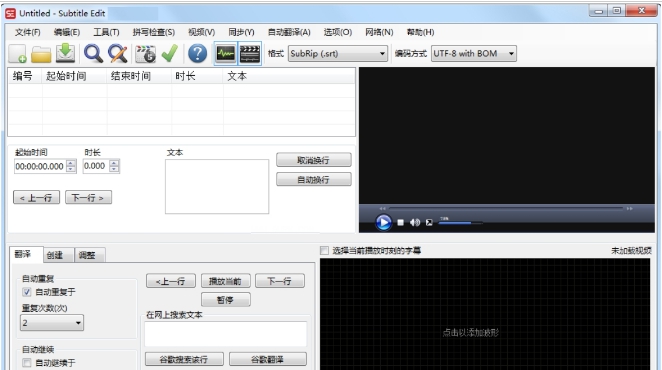
Task: Click the 文本 column header
Action: pos(289,76)
